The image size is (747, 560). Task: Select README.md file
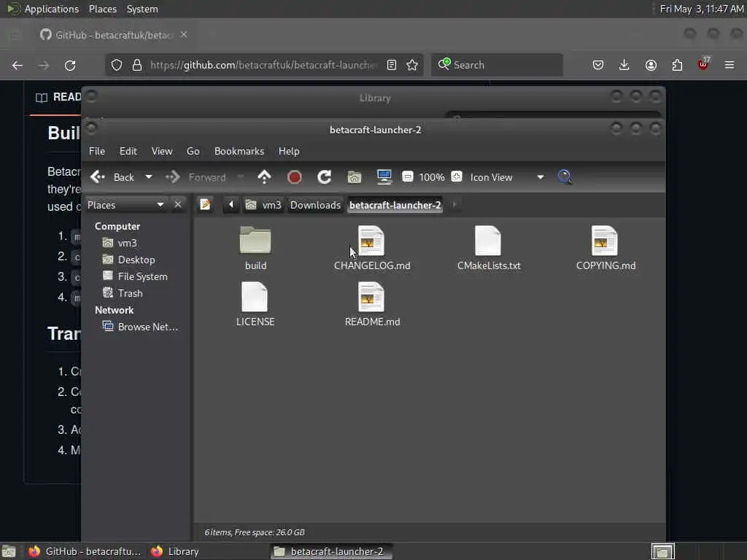(372, 304)
